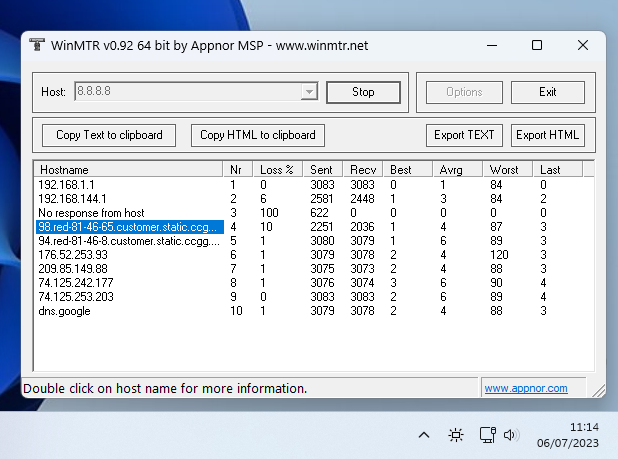Click the WinMTR app icon in title bar
The width and height of the screenshot is (618, 459).
click(x=37, y=45)
